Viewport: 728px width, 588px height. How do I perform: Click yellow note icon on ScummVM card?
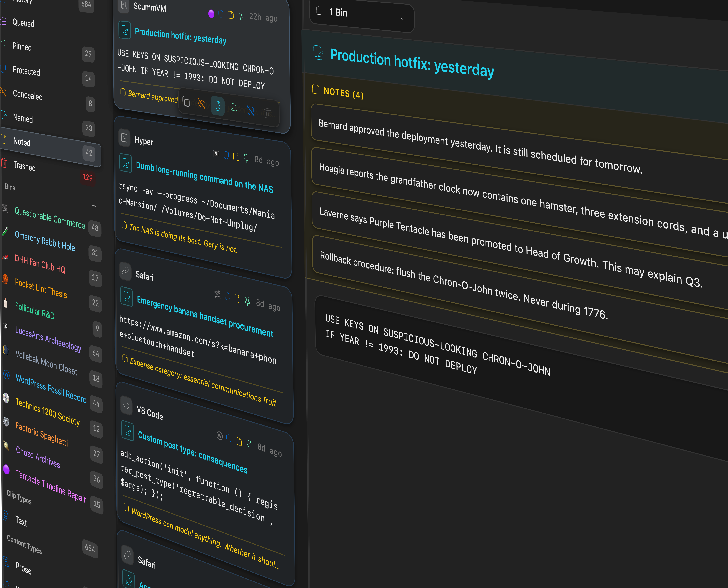pyautogui.click(x=231, y=15)
